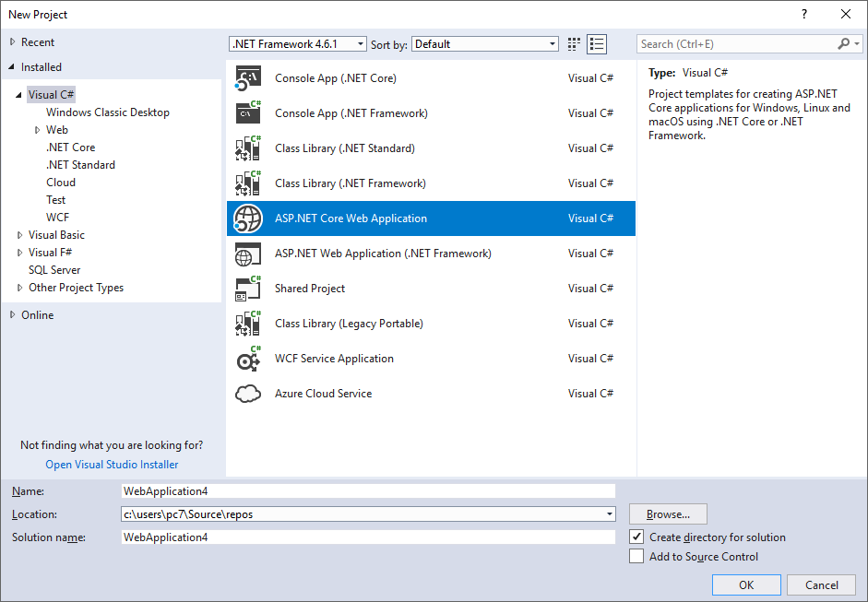Viewport: 868px width, 602px height.
Task: Click the WCF Service Application gear icon
Action: [x=247, y=359]
